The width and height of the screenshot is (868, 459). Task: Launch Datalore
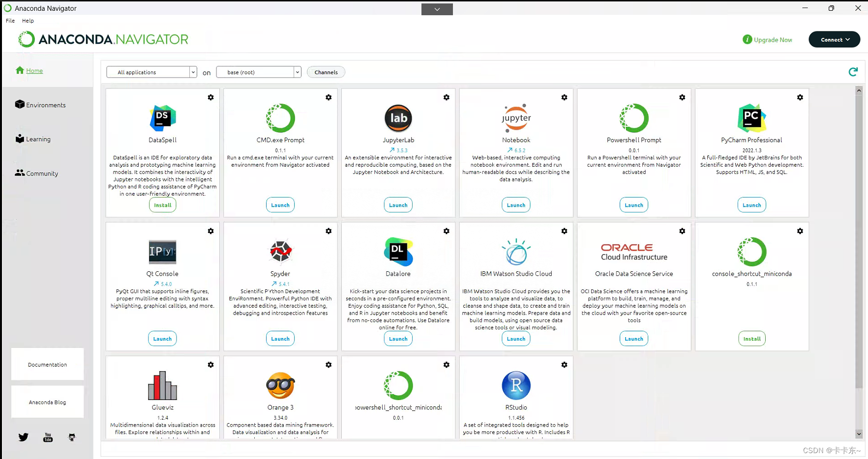coord(398,339)
